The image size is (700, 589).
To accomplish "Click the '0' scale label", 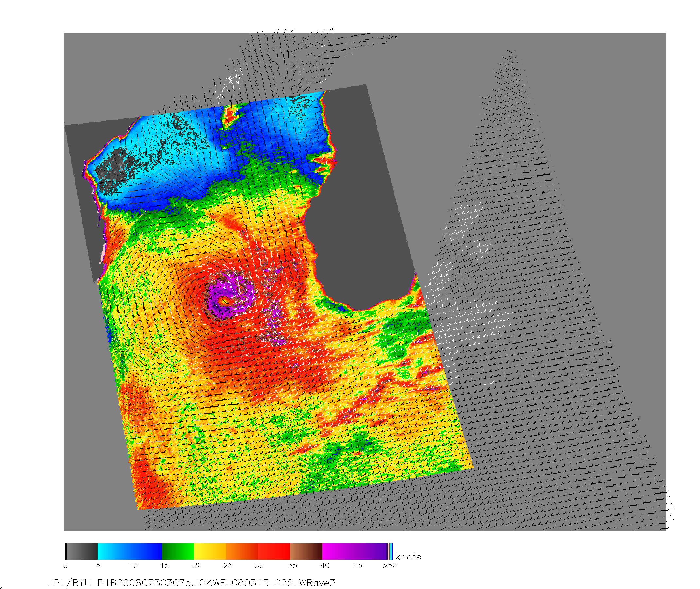I will 65,566.
